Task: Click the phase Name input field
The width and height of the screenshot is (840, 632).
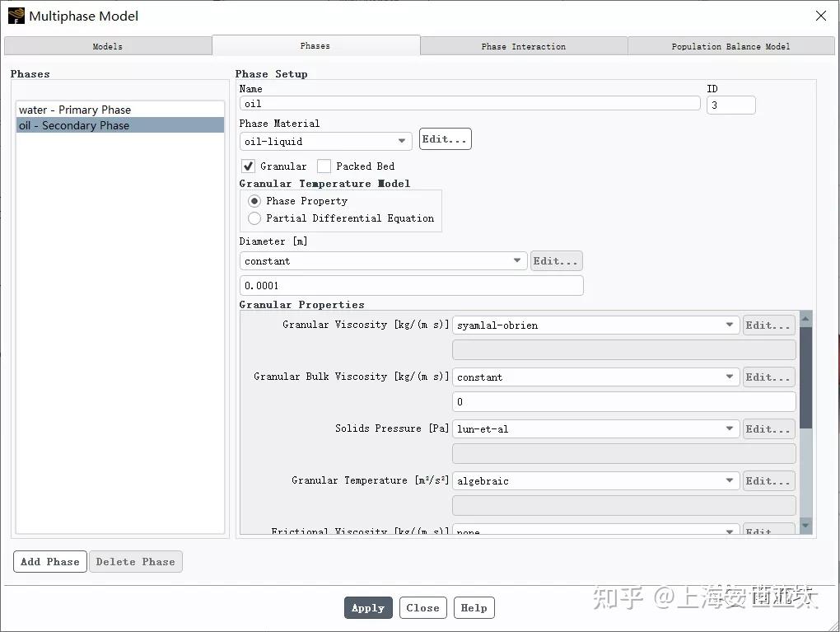Action: (469, 104)
